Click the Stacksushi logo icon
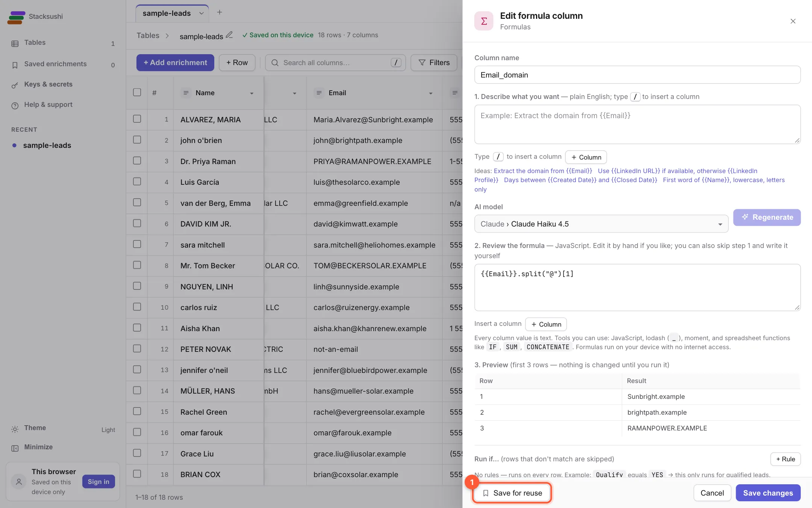The image size is (812, 508). (16, 17)
